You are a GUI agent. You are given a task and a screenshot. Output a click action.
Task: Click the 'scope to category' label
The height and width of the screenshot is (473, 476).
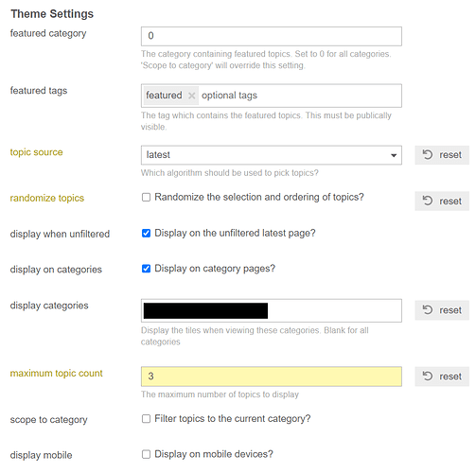pyautogui.click(x=48, y=420)
